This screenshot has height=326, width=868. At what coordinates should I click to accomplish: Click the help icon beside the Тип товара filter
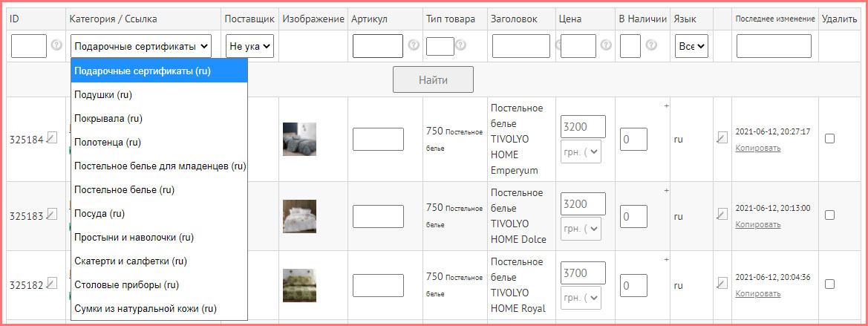[461, 46]
